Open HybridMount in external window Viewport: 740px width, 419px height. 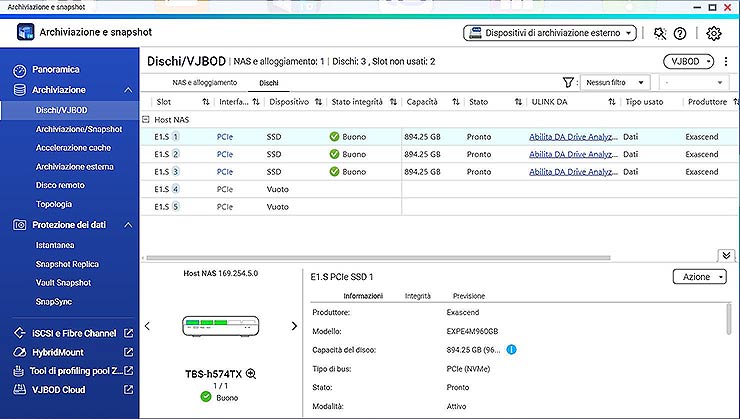[x=127, y=352]
